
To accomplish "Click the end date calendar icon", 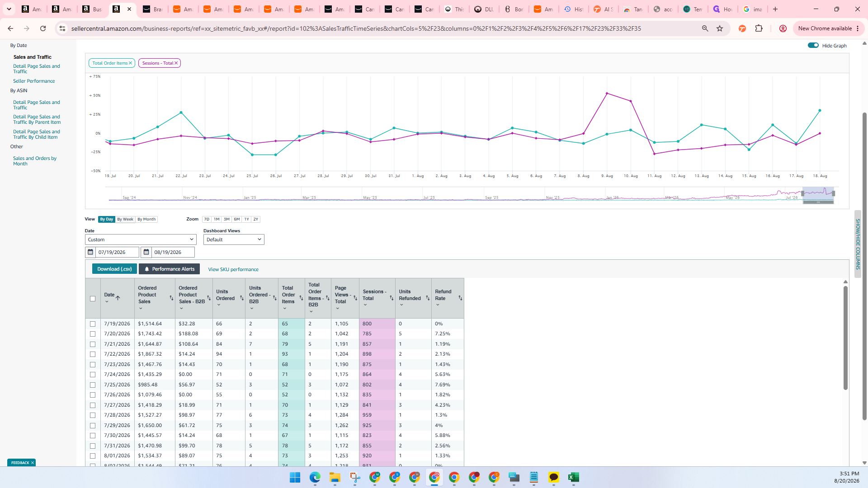I will (146, 252).
